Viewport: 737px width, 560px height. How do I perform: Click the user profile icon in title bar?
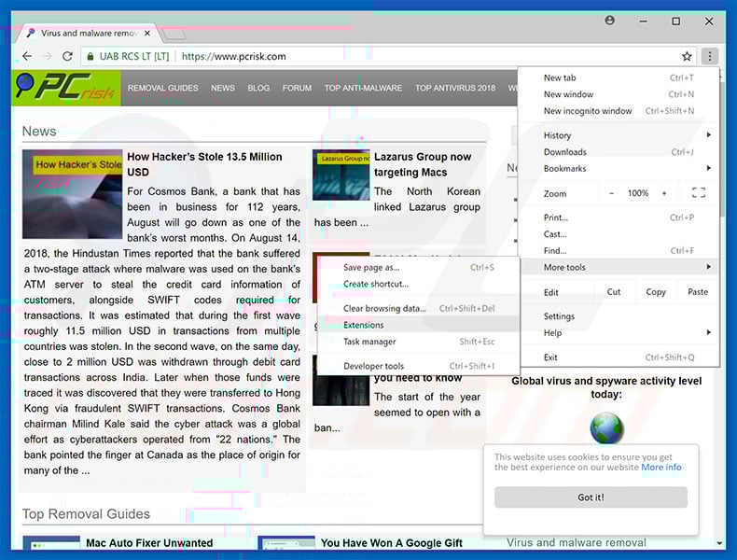(x=609, y=21)
